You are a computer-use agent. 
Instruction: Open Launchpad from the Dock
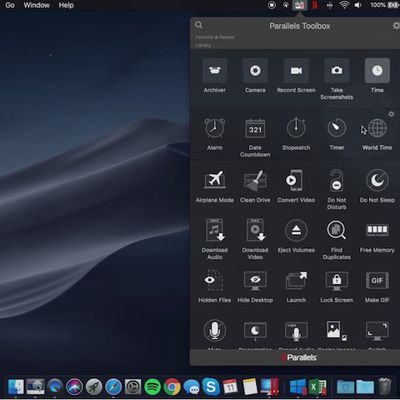[x=94, y=387]
